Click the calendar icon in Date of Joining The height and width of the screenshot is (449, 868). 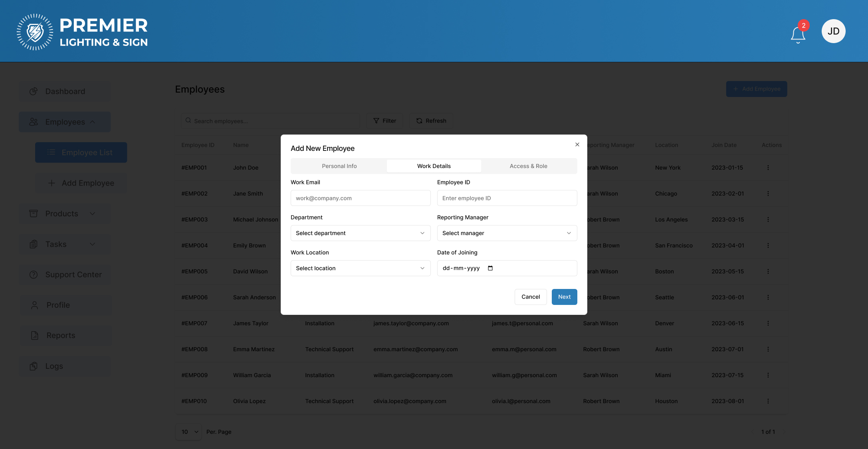pos(490,268)
